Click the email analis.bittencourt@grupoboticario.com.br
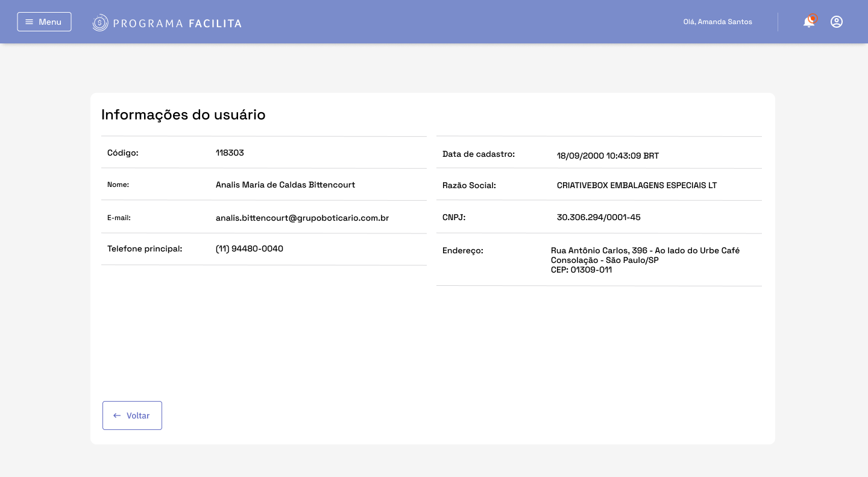This screenshot has width=868, height=477. point(302,218)
